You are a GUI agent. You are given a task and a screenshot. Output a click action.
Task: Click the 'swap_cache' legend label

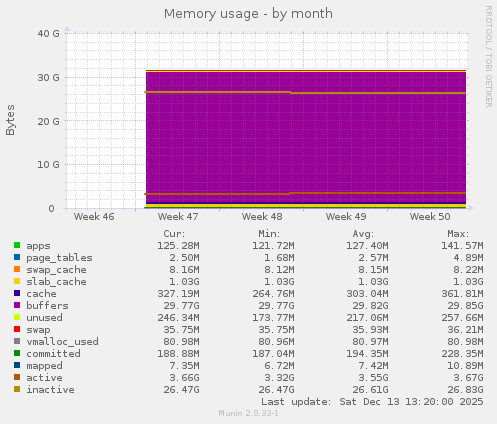coord(56,270)
